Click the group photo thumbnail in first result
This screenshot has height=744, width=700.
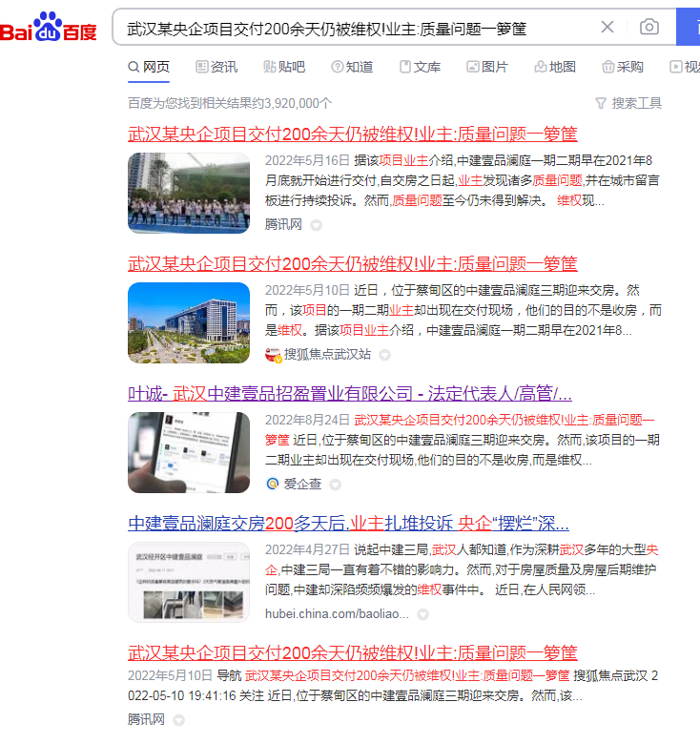pos(189,193)
